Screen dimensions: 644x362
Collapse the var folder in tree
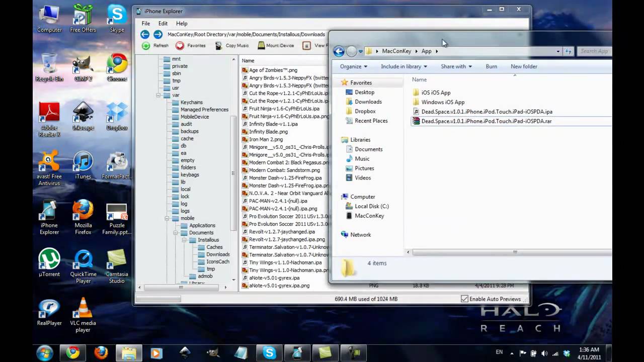pos(159,95)
